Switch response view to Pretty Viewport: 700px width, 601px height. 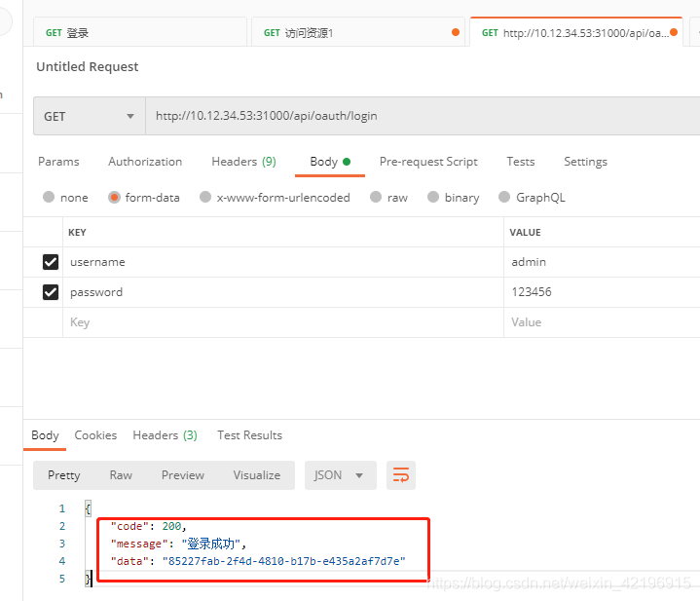pos(64,475)
